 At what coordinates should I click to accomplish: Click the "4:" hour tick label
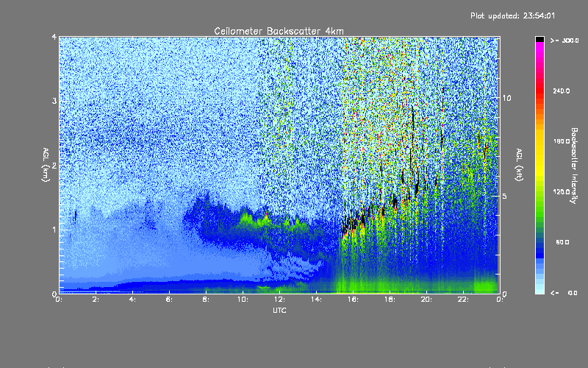click(x=133, y=300)
